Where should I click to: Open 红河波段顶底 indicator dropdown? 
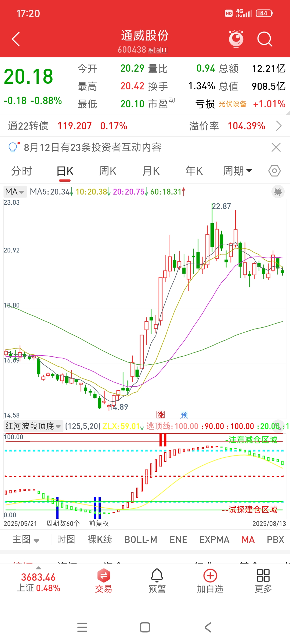[x=34, y=426]
